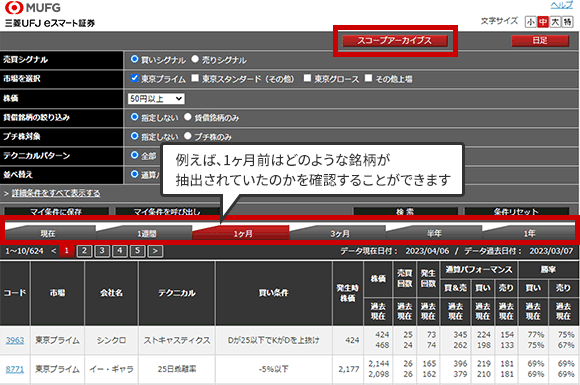Image resolution: width=580 pixels, height=385 pixels.
Task: Check the 東京スタンダード（その他） checkbox
Action: [195, 78]
